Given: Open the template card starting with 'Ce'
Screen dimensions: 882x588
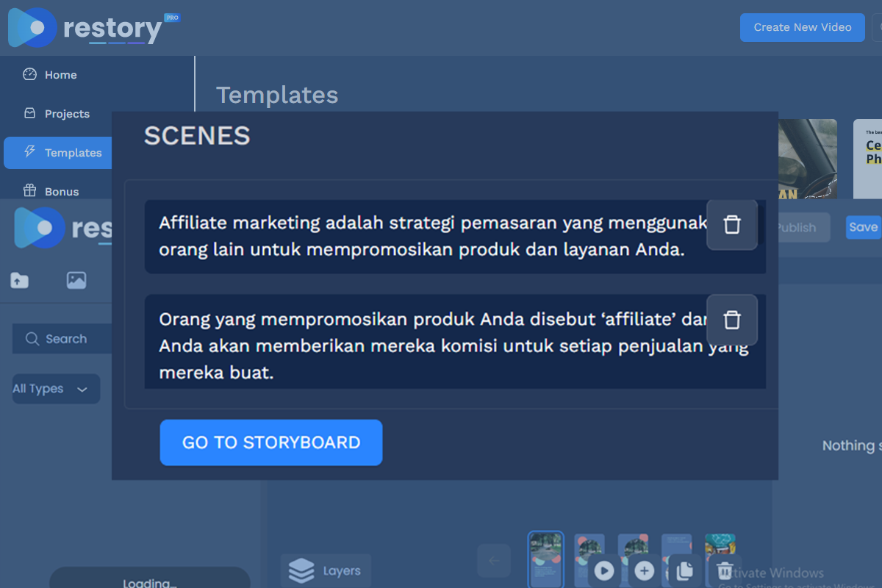Looking at the screenshot, I should (868, 159).
